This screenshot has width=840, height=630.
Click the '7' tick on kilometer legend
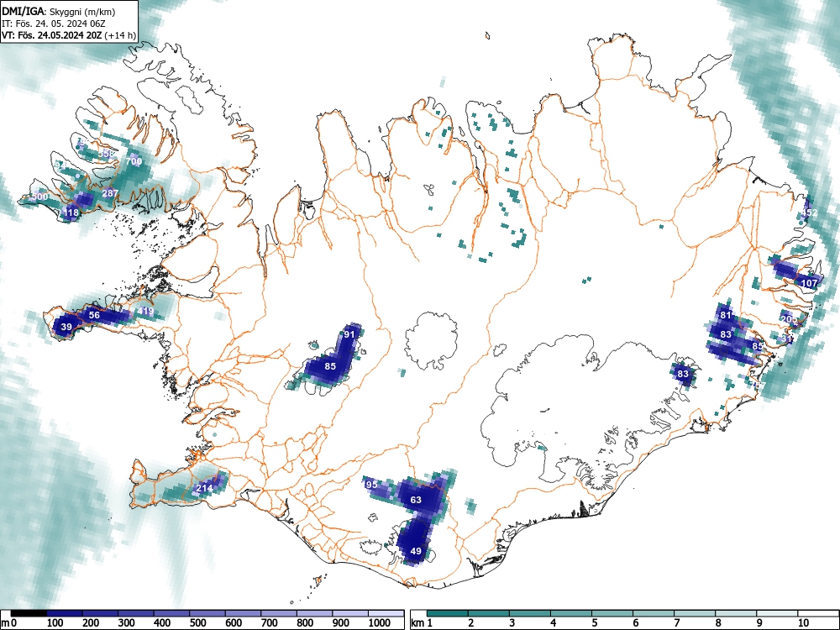(x=676, y=623)
